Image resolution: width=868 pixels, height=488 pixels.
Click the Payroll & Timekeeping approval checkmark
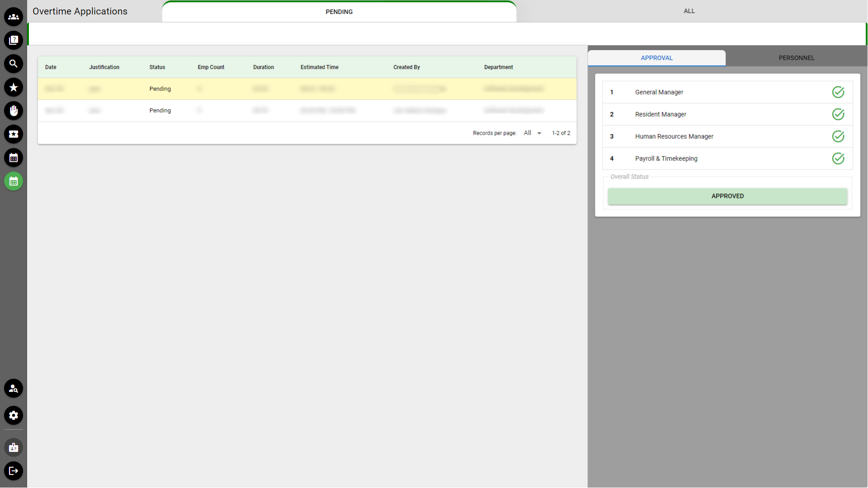coord(838,159)
